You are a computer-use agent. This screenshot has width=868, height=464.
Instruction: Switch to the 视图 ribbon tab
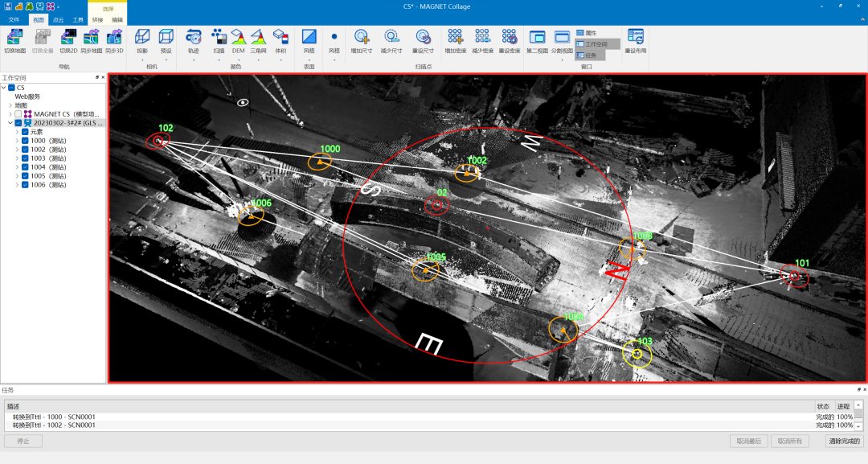(x=39, y=20)
